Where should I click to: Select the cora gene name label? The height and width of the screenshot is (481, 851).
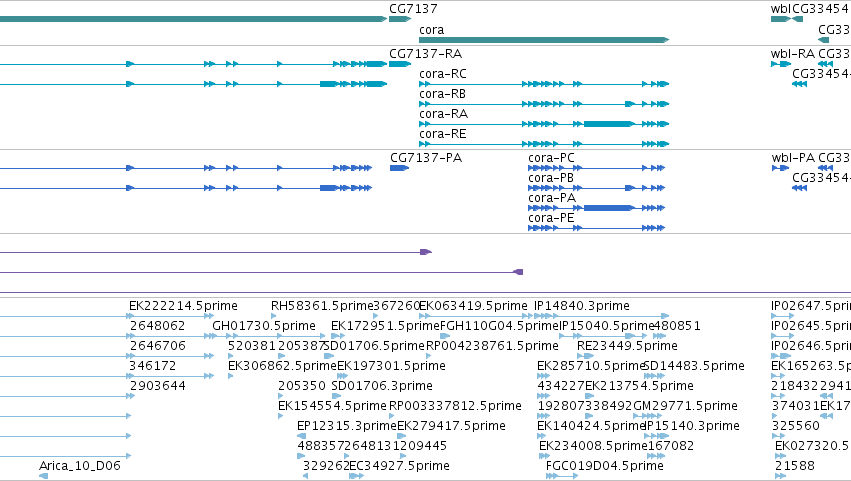point(431,30)
